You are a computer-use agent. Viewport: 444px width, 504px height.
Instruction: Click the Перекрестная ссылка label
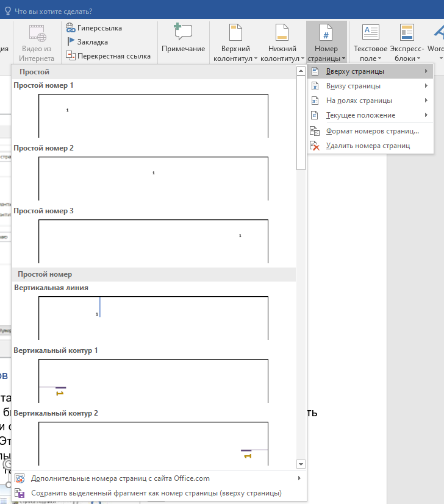114,56
